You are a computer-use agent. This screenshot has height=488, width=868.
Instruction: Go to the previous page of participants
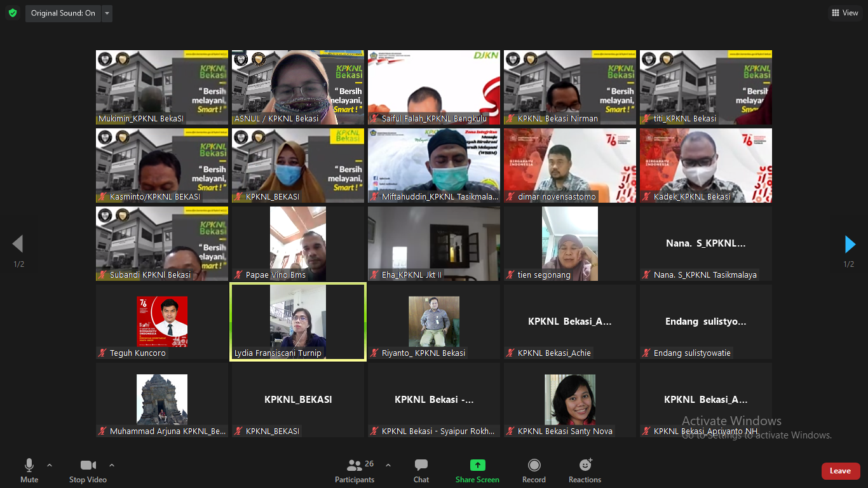tap(18, 244)
